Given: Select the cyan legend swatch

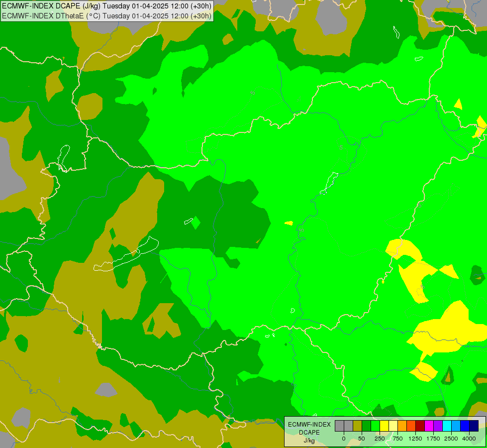Looking at the screenshot, I should [x=447, y=426].
